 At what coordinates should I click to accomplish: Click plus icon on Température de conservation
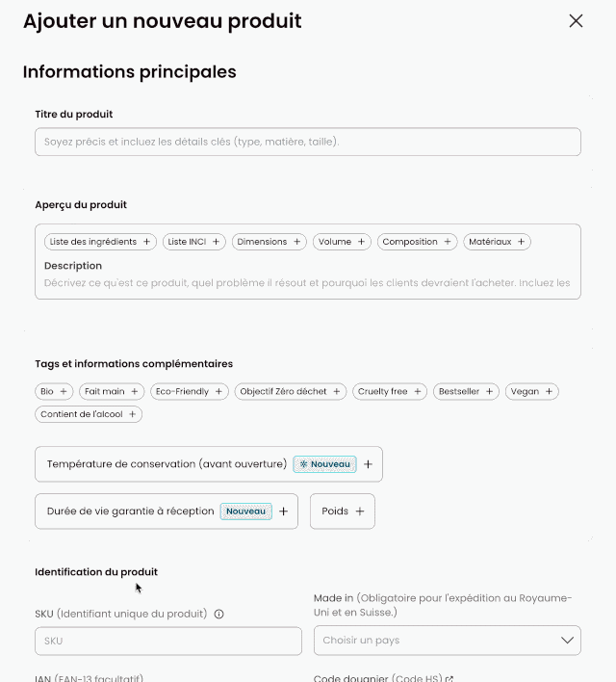tap(368, 464)
